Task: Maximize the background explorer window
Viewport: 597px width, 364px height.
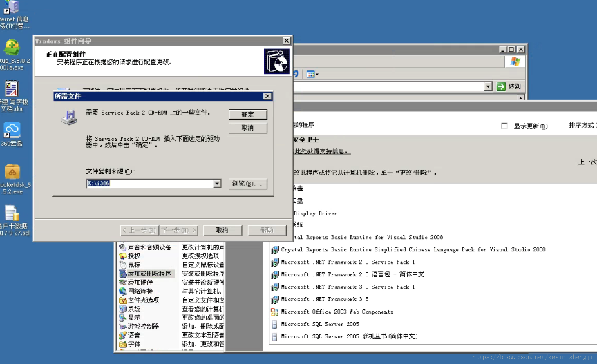Action: [x=512, y=50]
